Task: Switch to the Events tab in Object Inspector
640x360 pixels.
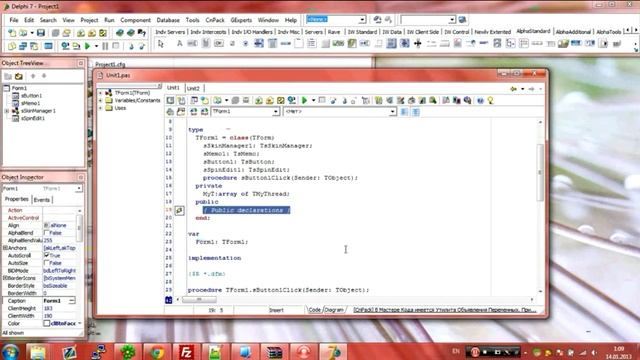Action: pyautogui.click(x=42, y=200)
